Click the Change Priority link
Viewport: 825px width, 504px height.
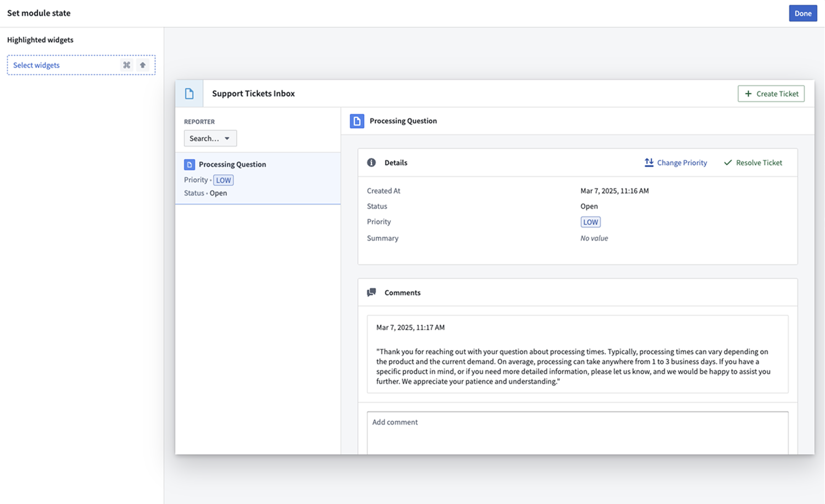676,162
